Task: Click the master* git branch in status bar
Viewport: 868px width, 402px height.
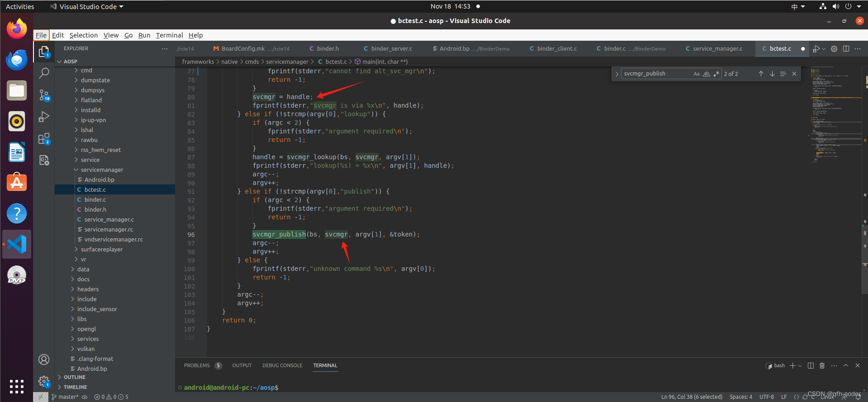Action: (65, 397)
